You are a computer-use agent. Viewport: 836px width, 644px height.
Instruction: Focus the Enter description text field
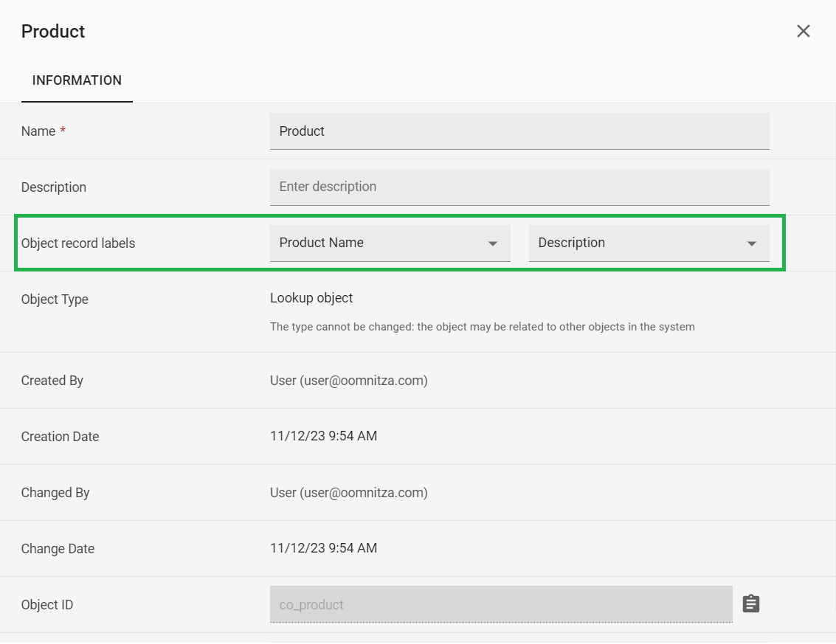[519, 187]
